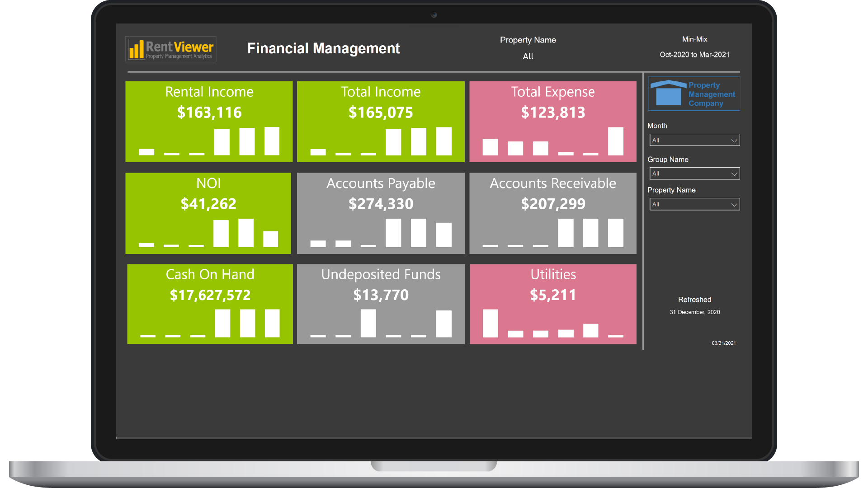The image size is (868, 488).
Task: Click the NOI tile bar graphic
Action: [208, 233]
